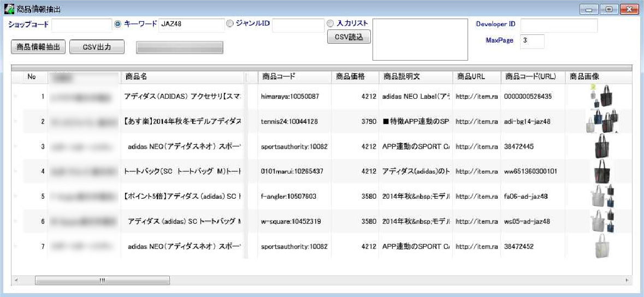Open product image thumbnail in row 6
This screenshot has height=297, width=644.
coord(602,221)
